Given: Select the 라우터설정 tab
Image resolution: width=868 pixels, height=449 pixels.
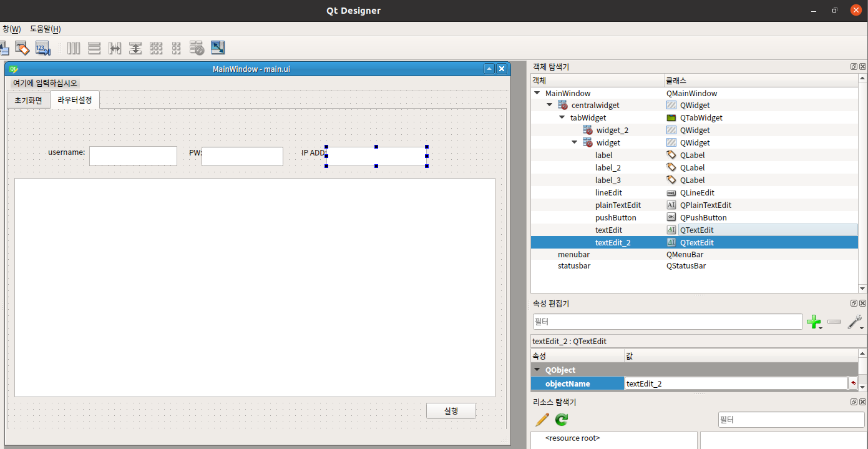Looking at the screenshot, I should coord(74,100).
